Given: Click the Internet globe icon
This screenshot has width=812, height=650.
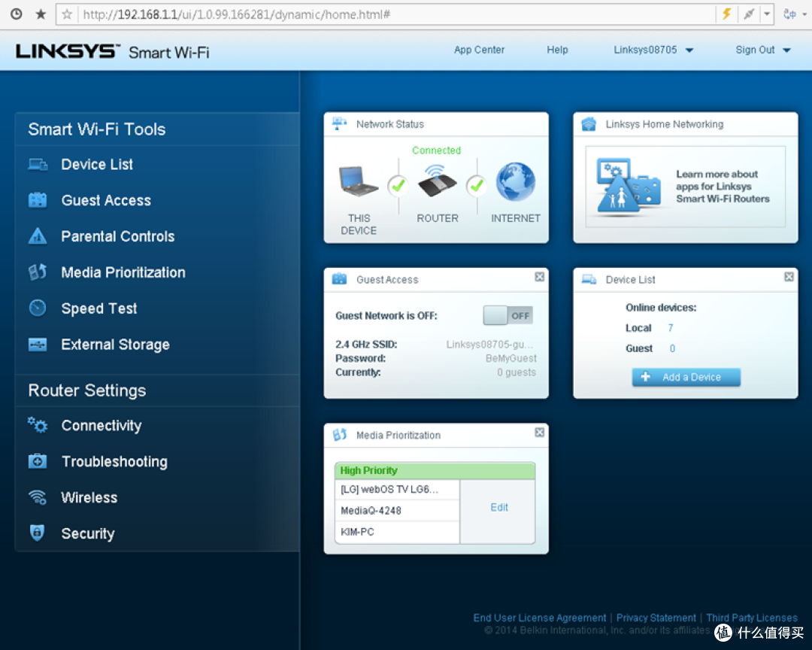Looking at the screenshot, I should point(515,182).
